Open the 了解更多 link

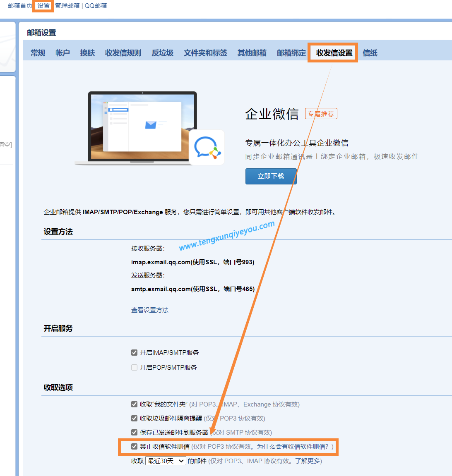tap(308, 461)
